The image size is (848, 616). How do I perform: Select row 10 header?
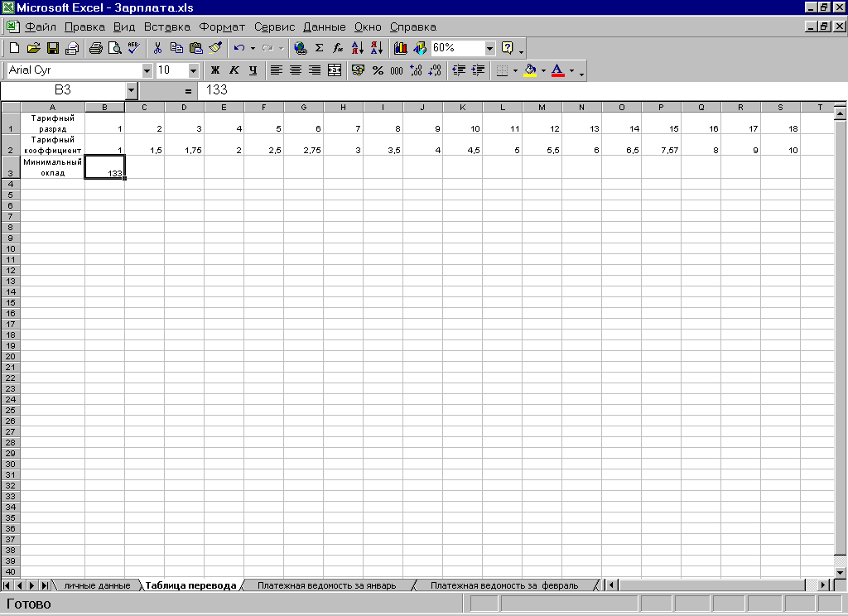10,248
